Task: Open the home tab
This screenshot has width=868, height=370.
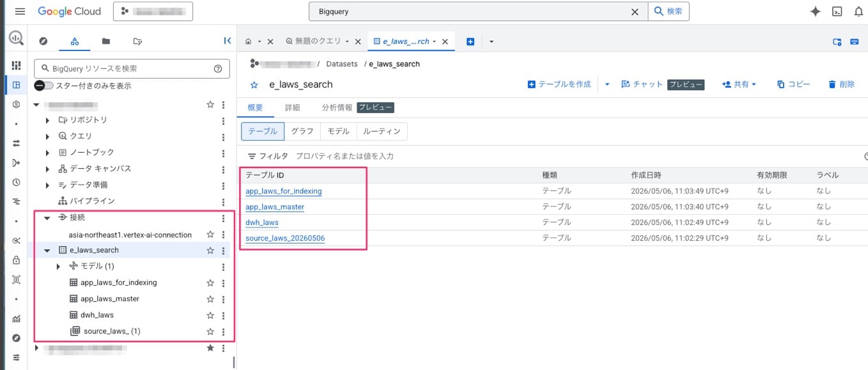Action: click(249, 42)
